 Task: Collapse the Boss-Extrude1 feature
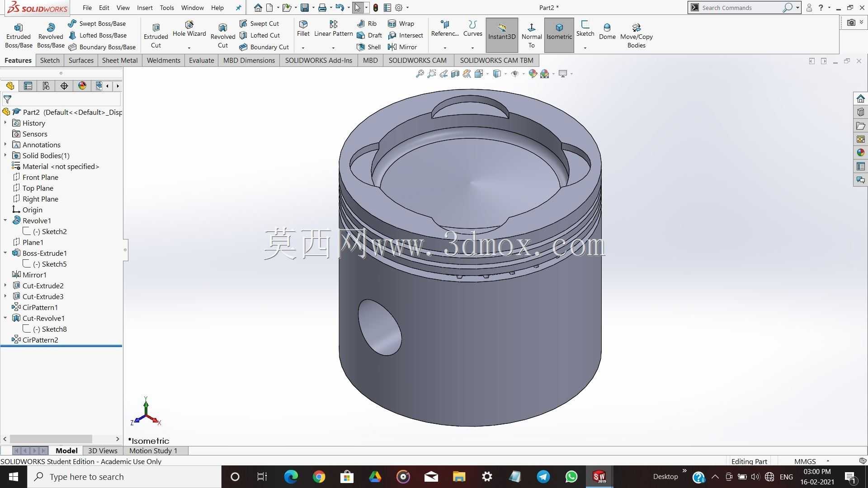(5, 253)
